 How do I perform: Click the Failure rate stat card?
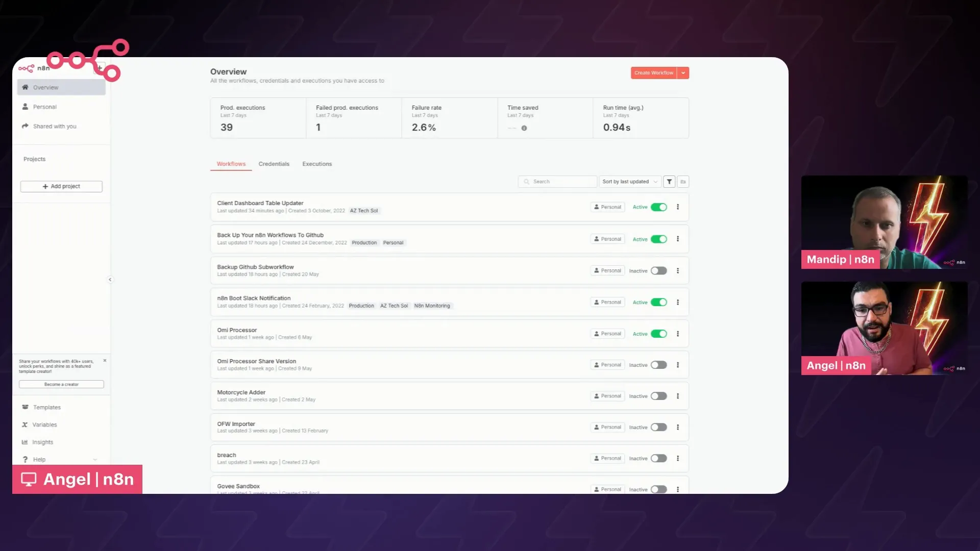pyautogui.click(x=450, y=118)
